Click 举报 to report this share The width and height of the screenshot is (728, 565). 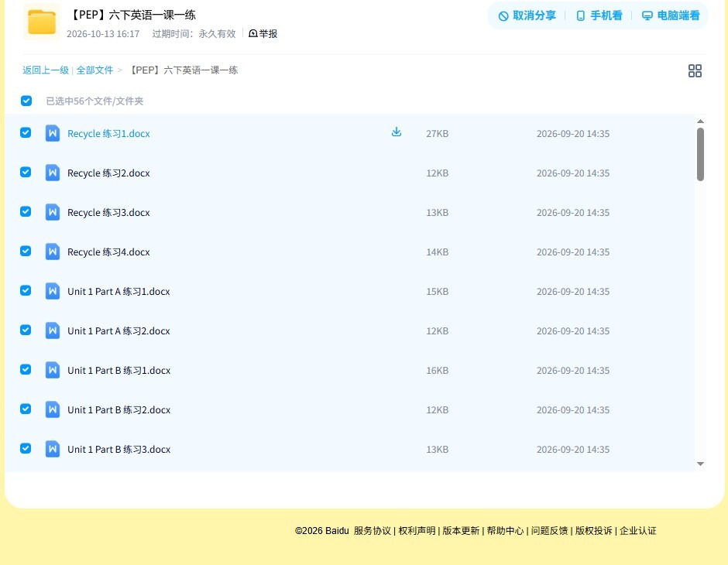pos(263,33)
